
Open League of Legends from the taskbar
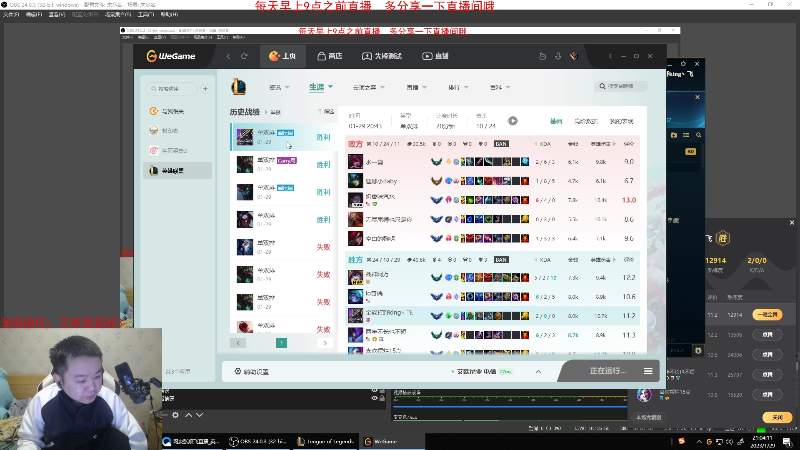coord(326,441)
